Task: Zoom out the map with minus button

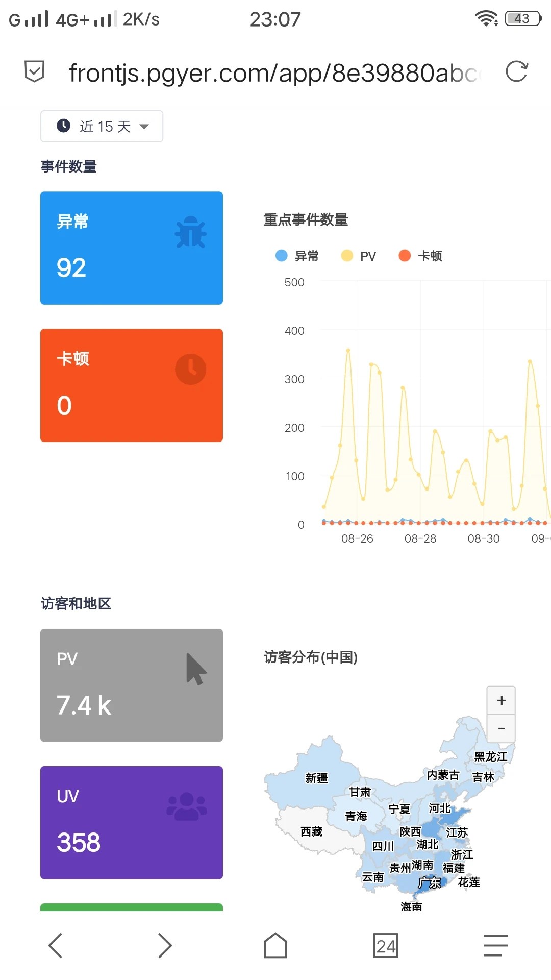Action: click(502, 728)
